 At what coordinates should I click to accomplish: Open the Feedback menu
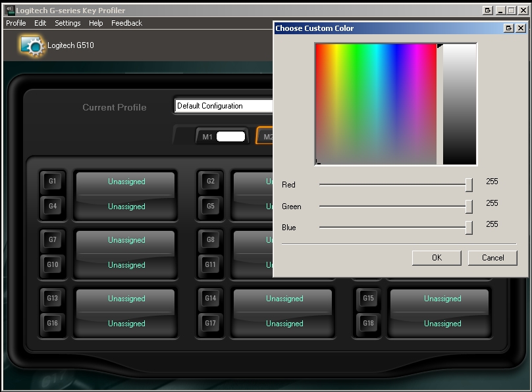click(x=126, y=23)
